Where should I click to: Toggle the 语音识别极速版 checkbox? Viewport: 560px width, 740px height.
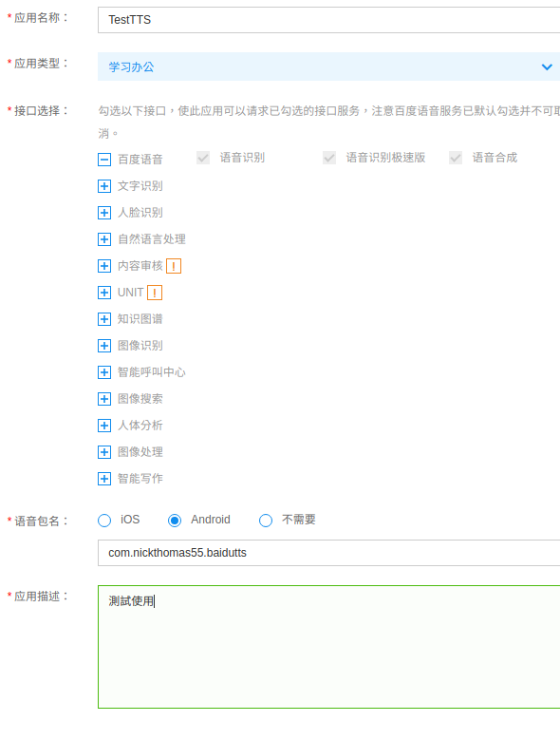click(329, 158)
